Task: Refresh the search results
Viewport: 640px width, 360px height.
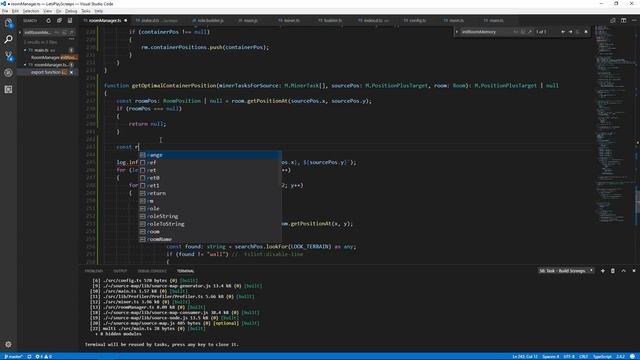Action: tap(49, 20)
